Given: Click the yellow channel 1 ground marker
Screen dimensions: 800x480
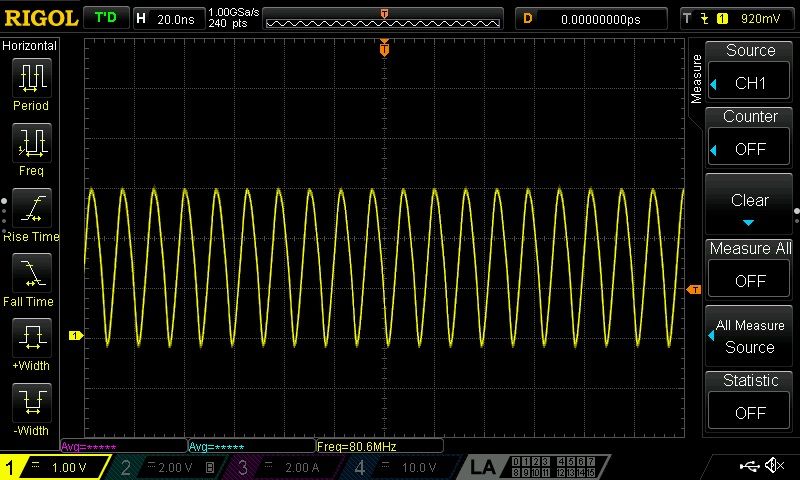Looking at the screenshot, I should point(76,336).
